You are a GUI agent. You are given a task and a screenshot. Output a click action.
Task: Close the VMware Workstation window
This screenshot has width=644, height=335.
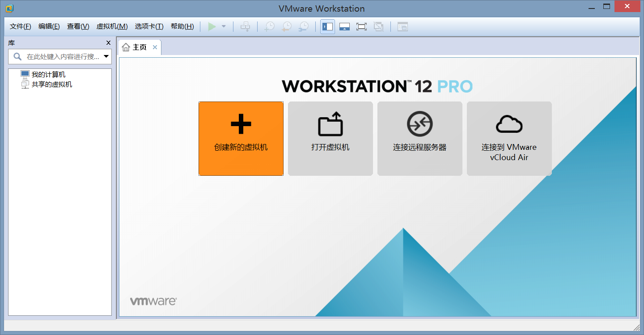(x=628, y=6)
